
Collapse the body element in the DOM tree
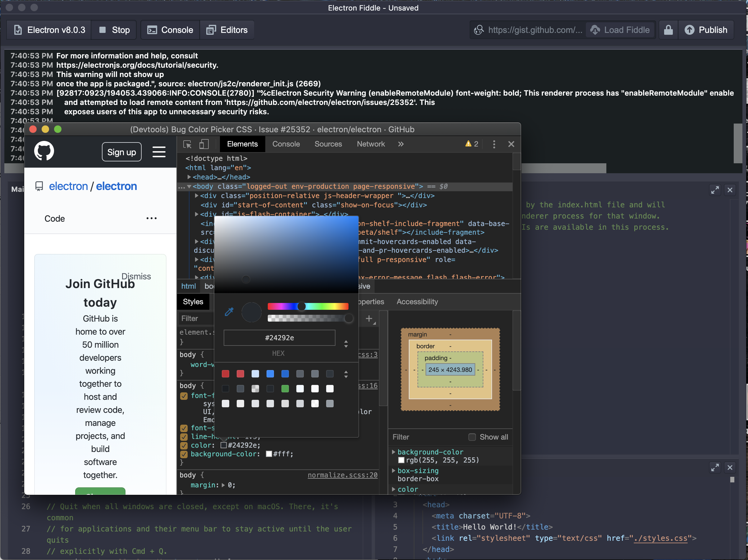190,186
